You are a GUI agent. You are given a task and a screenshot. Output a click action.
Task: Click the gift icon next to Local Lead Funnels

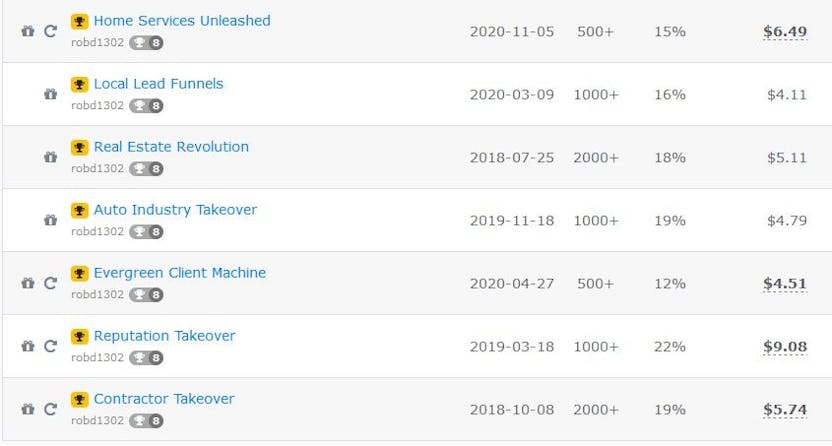point(50,95)
